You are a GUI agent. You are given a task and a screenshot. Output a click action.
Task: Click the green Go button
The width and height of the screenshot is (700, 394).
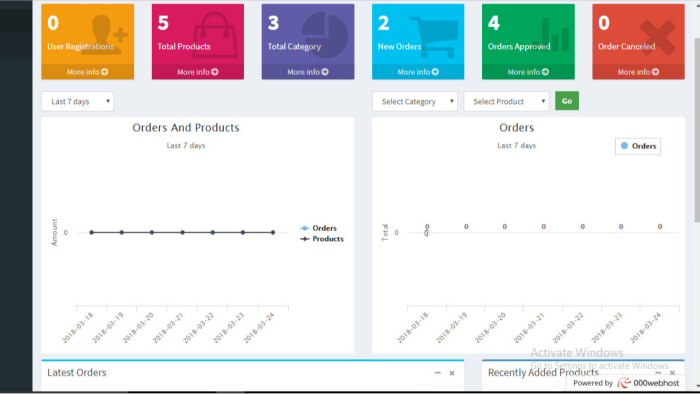pyautogui.click(x=567, y=101)
